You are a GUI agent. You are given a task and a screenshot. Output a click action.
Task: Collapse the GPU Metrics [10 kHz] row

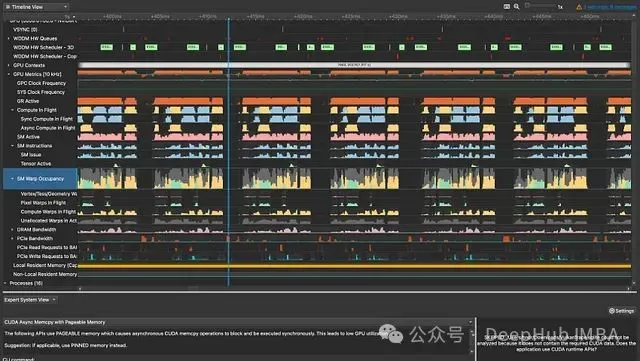(x=9, y=74)
